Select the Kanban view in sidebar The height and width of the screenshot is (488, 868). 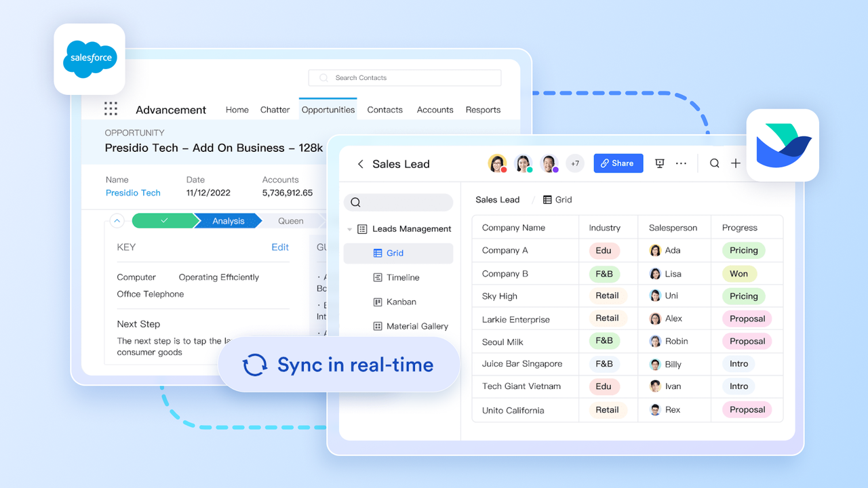401,302
